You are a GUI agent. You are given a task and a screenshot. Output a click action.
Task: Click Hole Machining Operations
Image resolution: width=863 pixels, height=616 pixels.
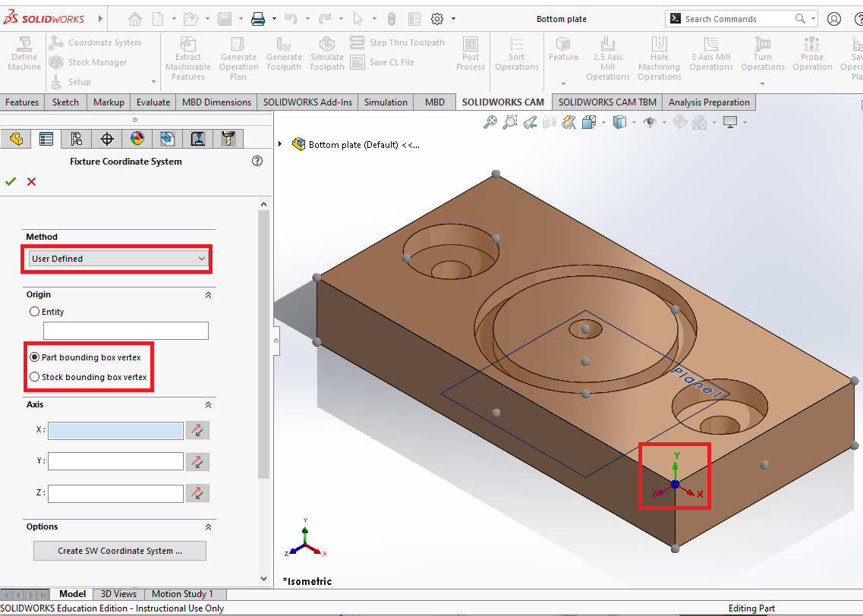(x=660, y=58)
